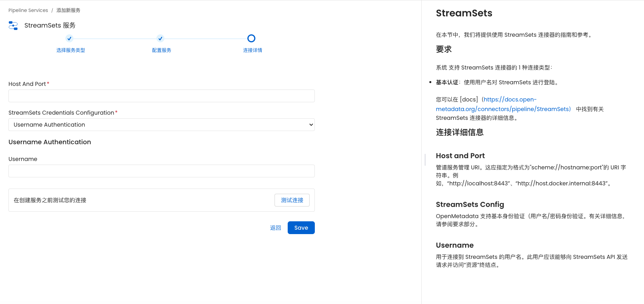Viewport: 644px width, 304px height.
Task: Open the StreamSets Credentials Configuration dropdown
Action: (x=162, y=125)
